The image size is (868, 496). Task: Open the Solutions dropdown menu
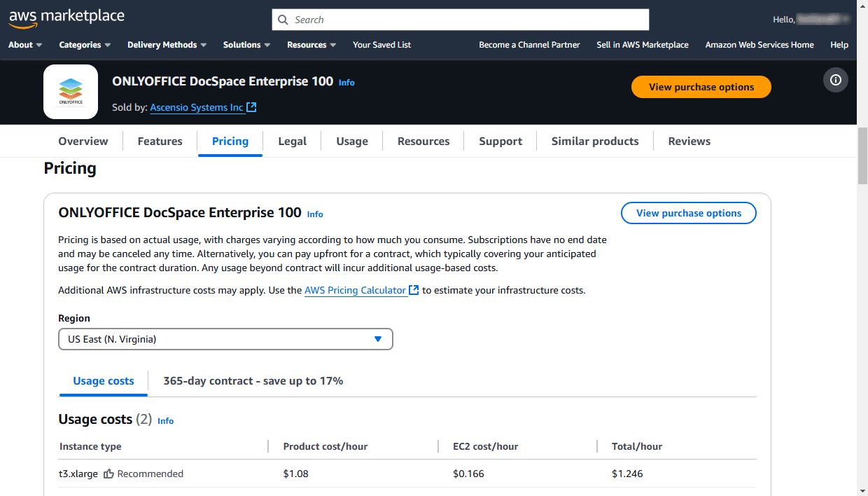(246, 45)
